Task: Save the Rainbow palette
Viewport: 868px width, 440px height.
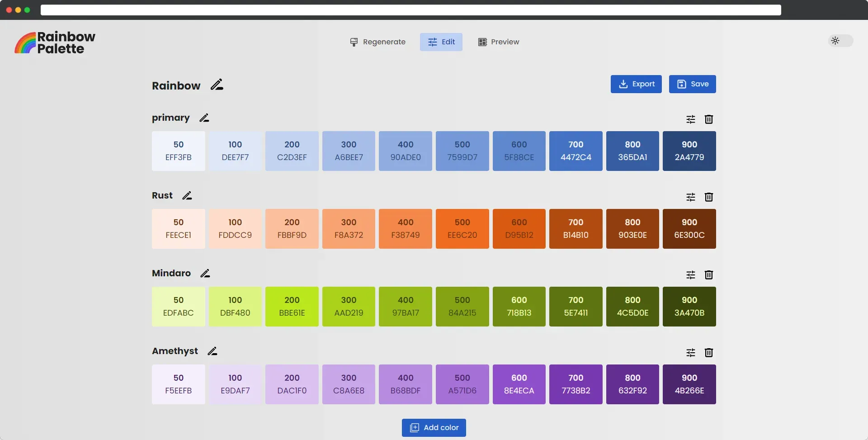Action: (x=692, y=84)
